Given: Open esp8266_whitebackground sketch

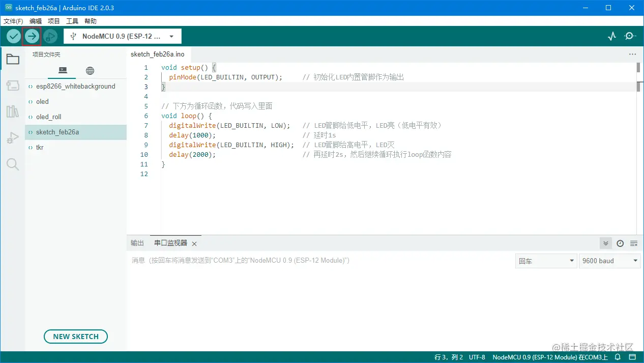Looking at the screenshot, I should (x=76, y=87).
